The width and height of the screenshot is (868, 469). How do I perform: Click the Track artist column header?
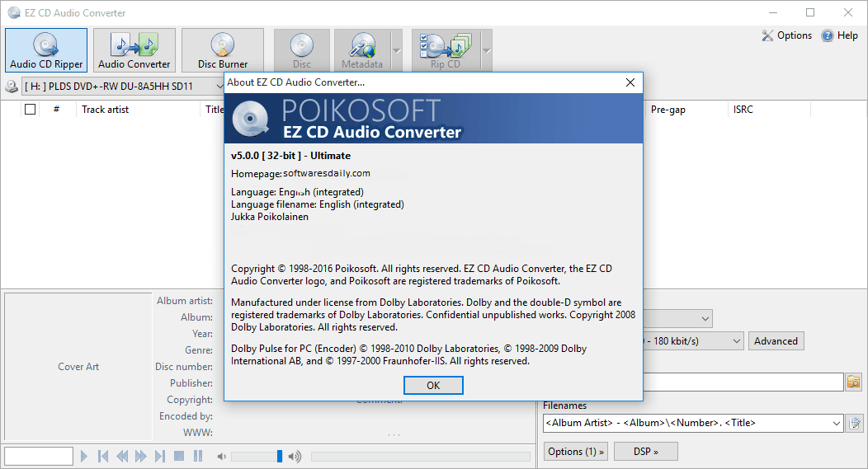tap(105, 110)
